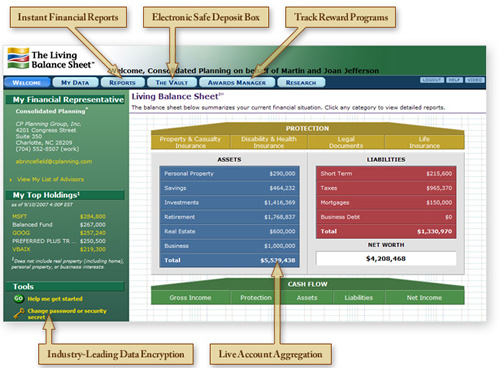
Task: Select Legal Documents protection category
Action: click(x=346, y=142)
